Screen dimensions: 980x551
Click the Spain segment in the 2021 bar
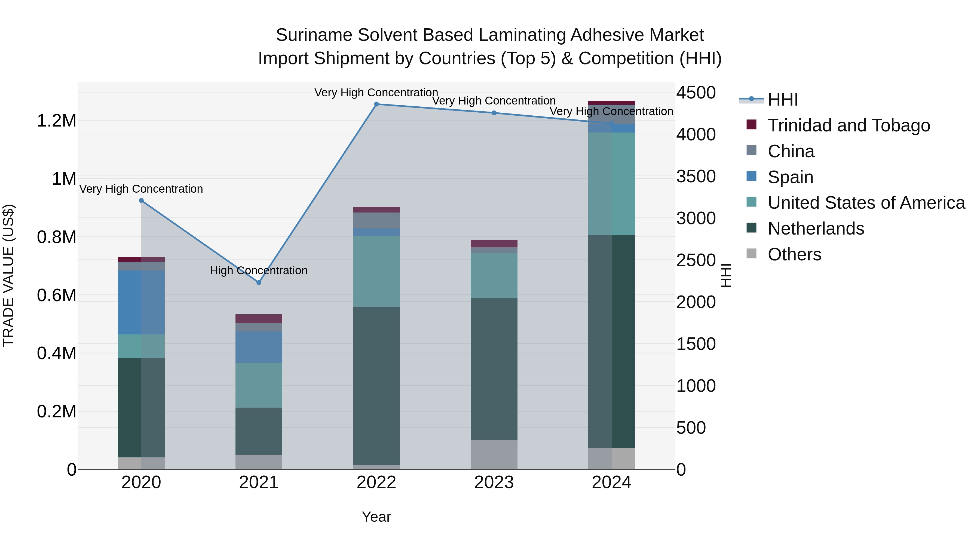coord(259,347)
